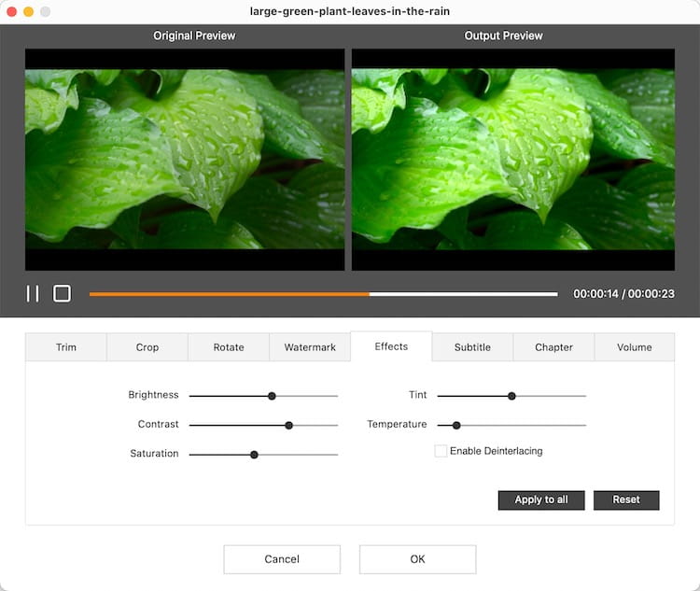
Task: Select the Rotate tab
Action: click(229, 347)
